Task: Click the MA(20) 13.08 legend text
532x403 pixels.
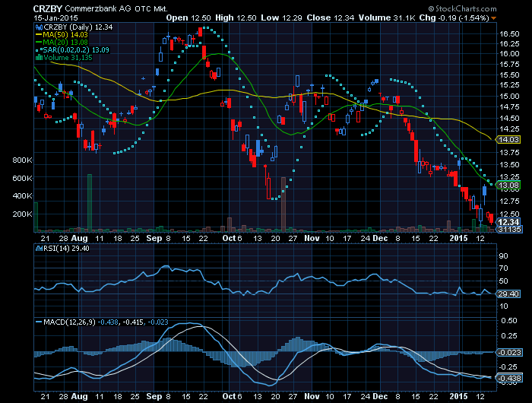Action: [65, 43]
